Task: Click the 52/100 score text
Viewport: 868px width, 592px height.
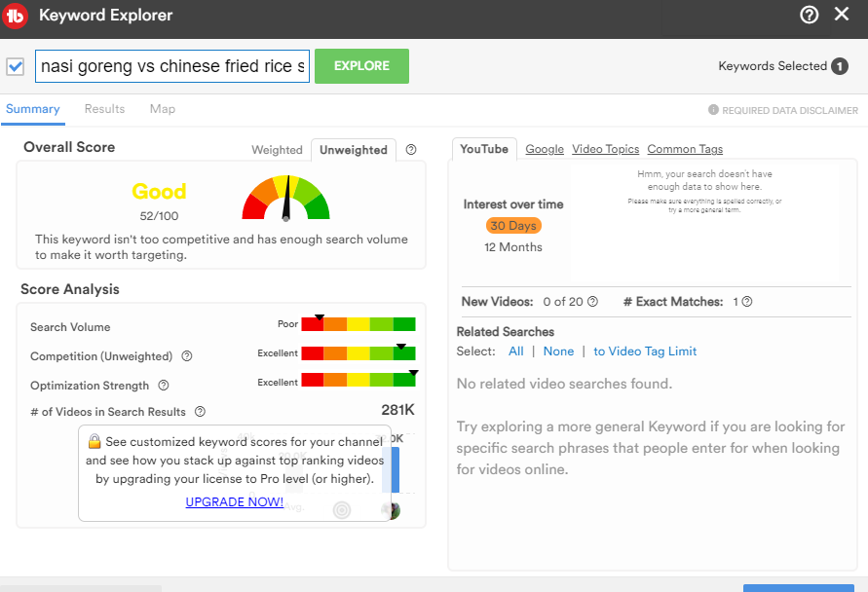Action: point(159,216)
